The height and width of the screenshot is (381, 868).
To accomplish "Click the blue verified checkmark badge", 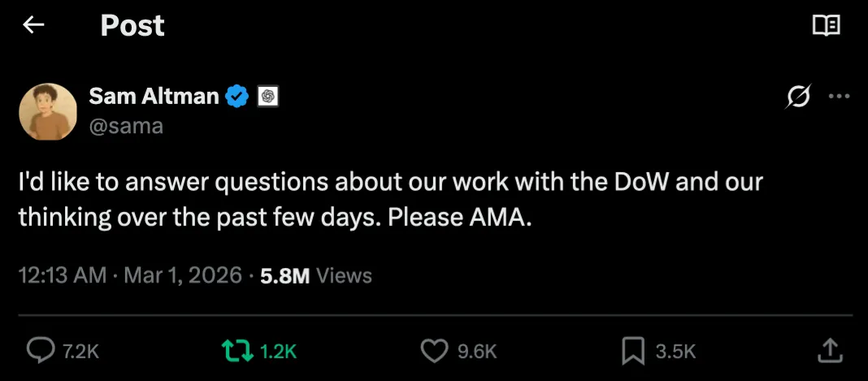I will point(238,97).
